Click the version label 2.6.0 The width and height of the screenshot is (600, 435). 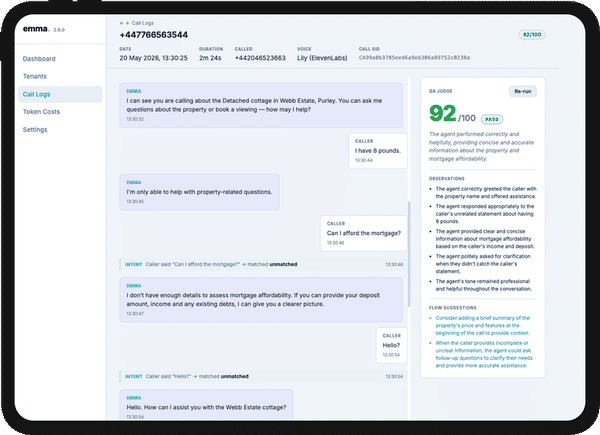click(59, 30)
